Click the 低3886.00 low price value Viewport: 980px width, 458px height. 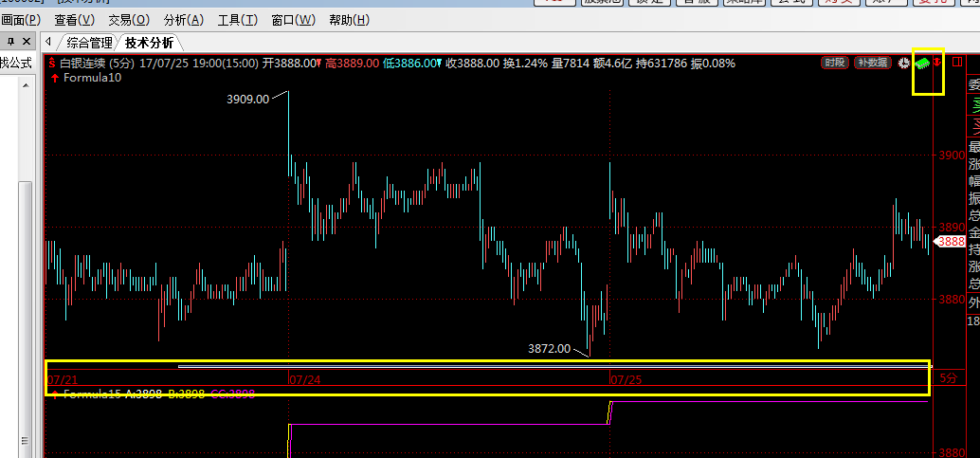click(412, 64)
